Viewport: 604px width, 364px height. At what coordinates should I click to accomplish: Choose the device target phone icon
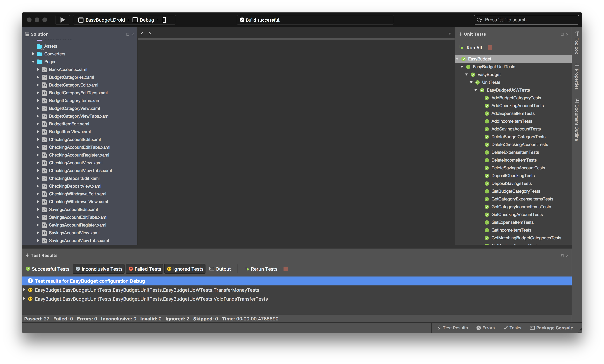click(164, 20)
